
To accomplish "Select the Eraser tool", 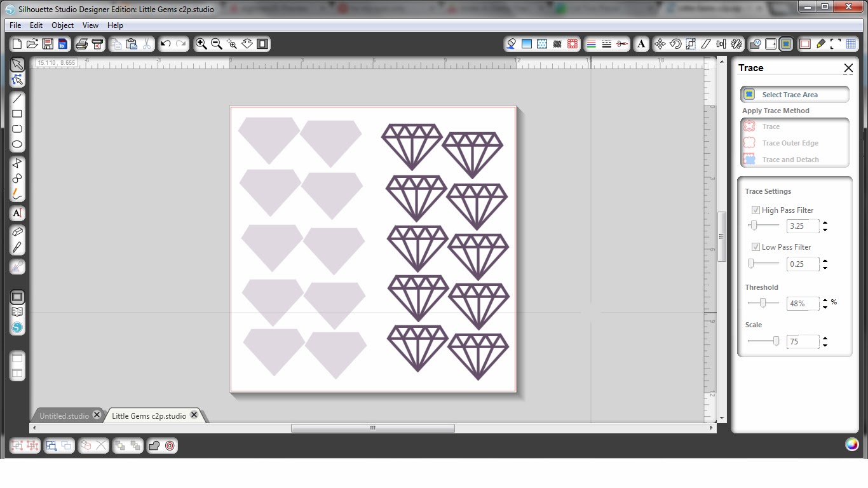I will [17, 232].
